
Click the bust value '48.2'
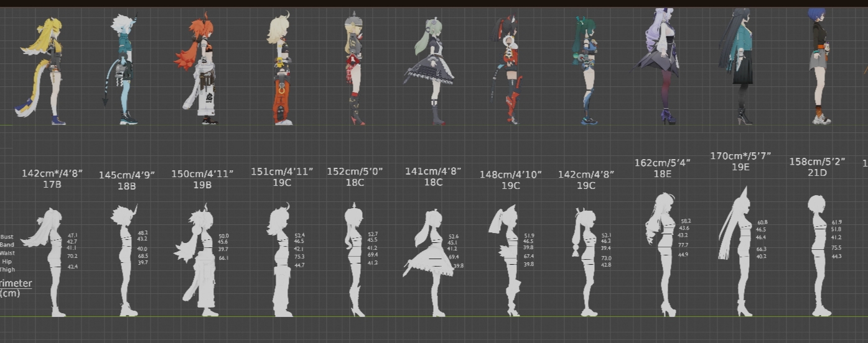[142, 233]
